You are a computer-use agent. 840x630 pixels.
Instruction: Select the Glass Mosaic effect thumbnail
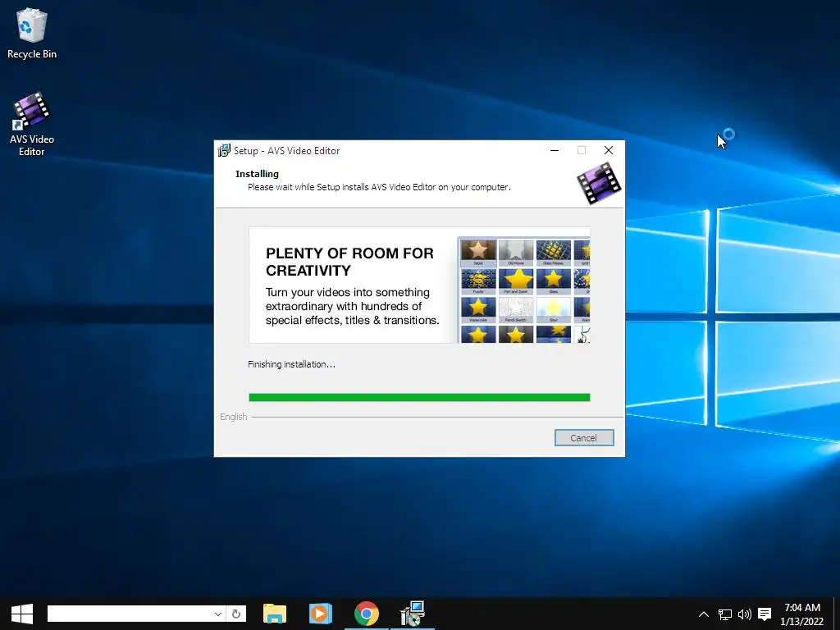click(554, 253)
